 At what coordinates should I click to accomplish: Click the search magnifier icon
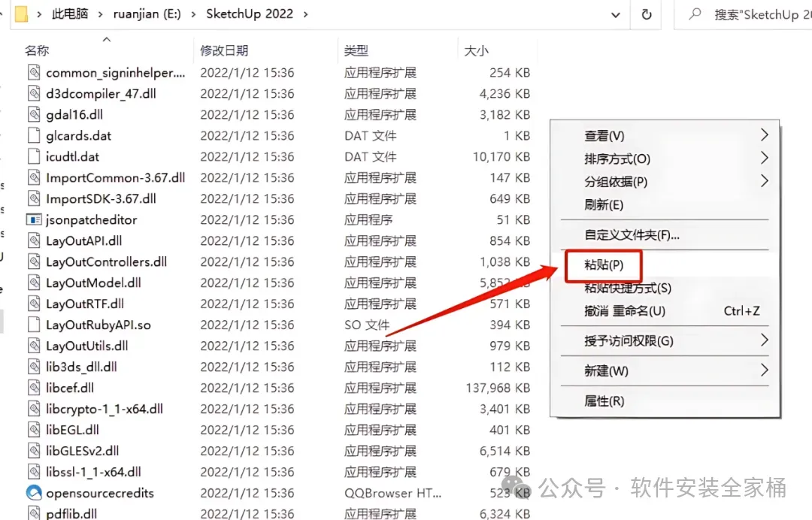tap(695, 14)
